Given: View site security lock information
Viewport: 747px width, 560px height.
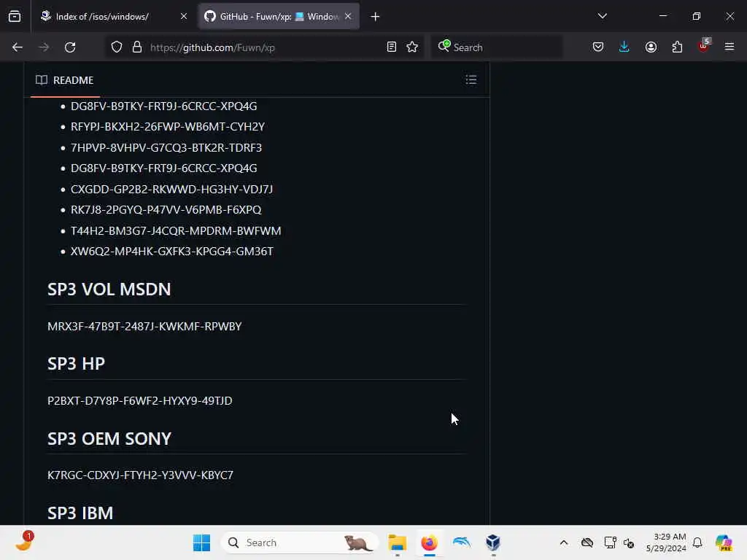Looking at the screenshot, I should pos(137,47).
